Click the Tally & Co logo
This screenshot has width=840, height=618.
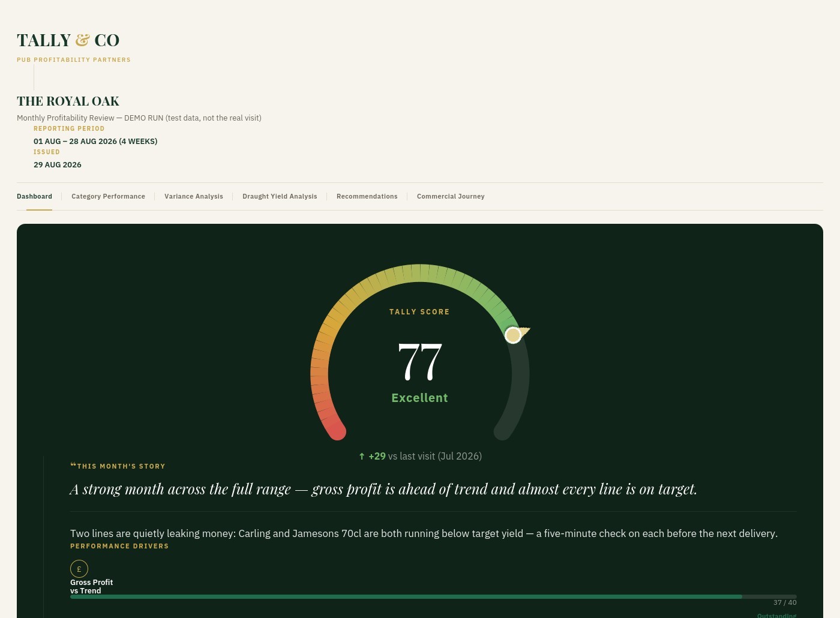point(68,40)
